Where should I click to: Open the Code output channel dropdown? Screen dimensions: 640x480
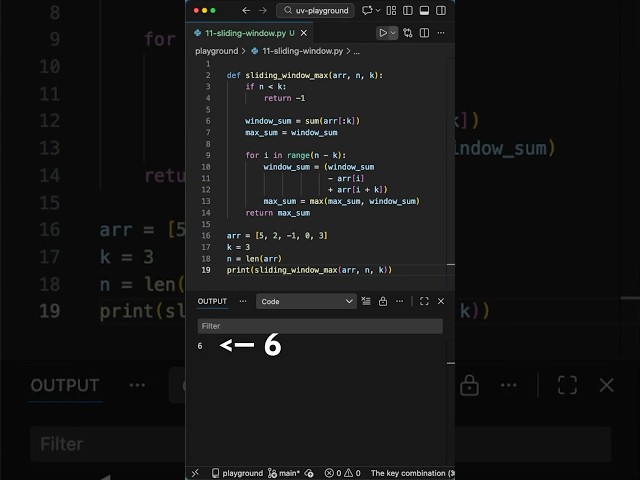[306, 301]
